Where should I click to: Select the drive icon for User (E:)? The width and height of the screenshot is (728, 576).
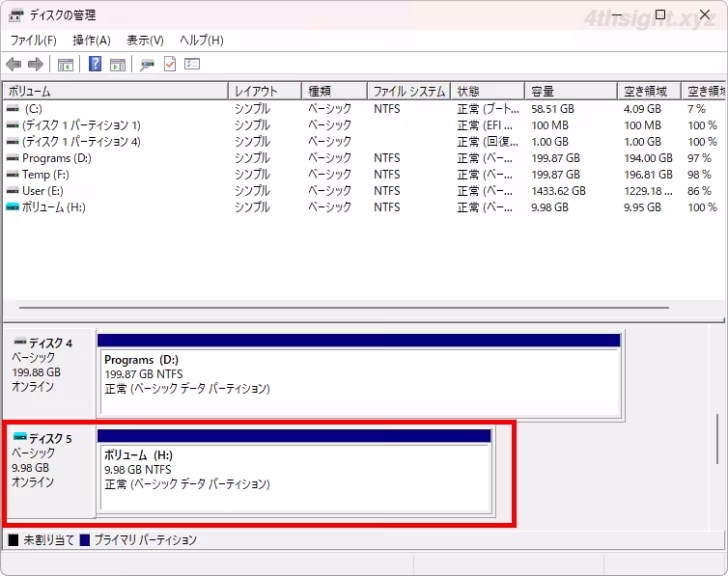[x=13, y=191]
